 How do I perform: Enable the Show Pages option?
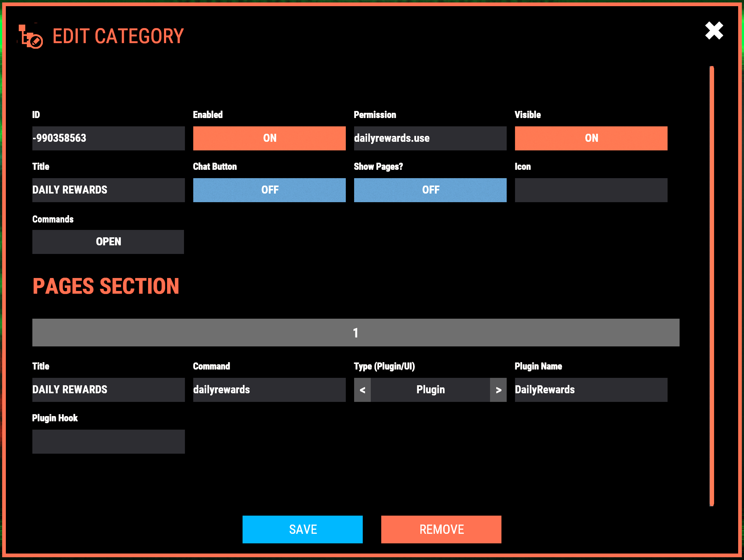tap(430, 190)
